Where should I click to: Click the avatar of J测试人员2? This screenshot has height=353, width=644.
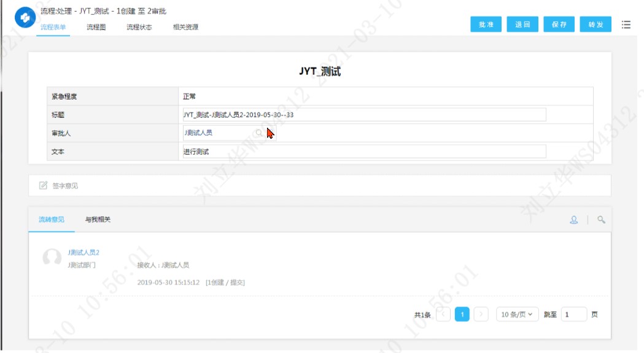(52, 257)
